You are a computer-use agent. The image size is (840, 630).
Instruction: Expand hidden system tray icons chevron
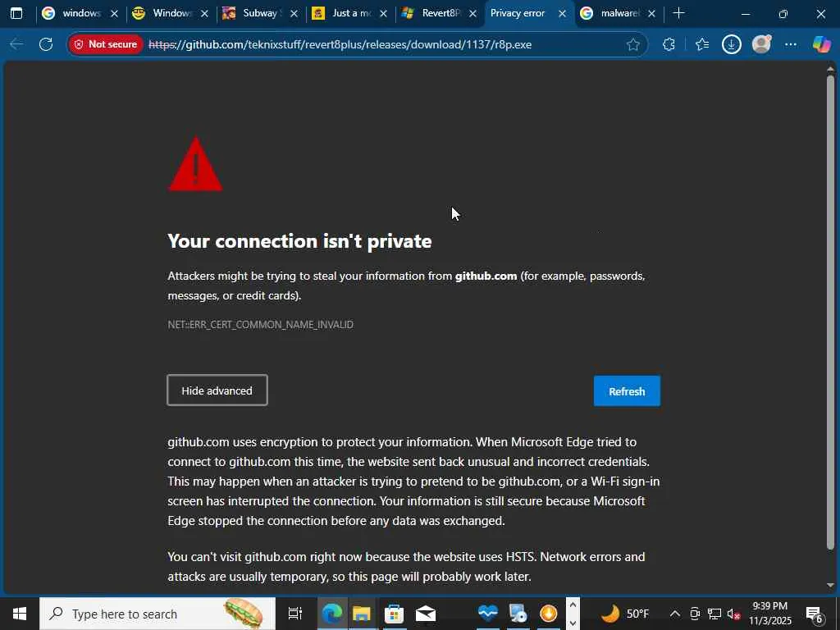click(675, 614)
